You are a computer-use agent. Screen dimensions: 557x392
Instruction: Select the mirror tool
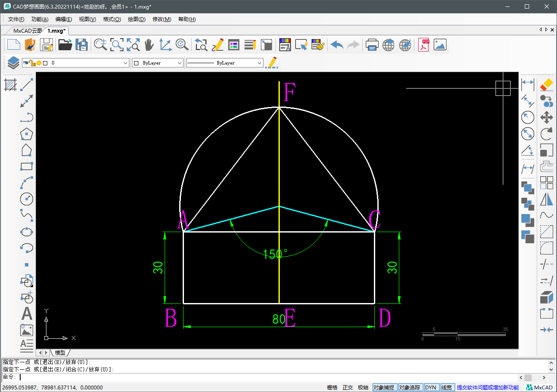546,200
